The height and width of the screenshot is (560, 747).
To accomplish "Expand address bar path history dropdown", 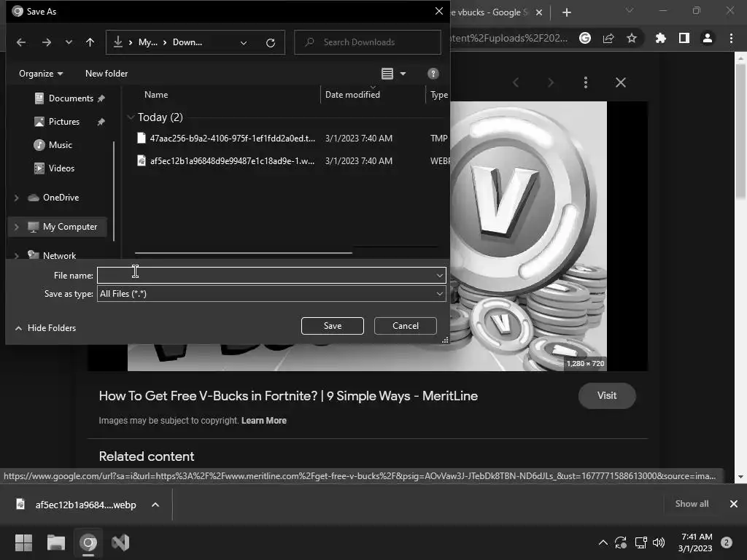I will (x=244, y=43).
